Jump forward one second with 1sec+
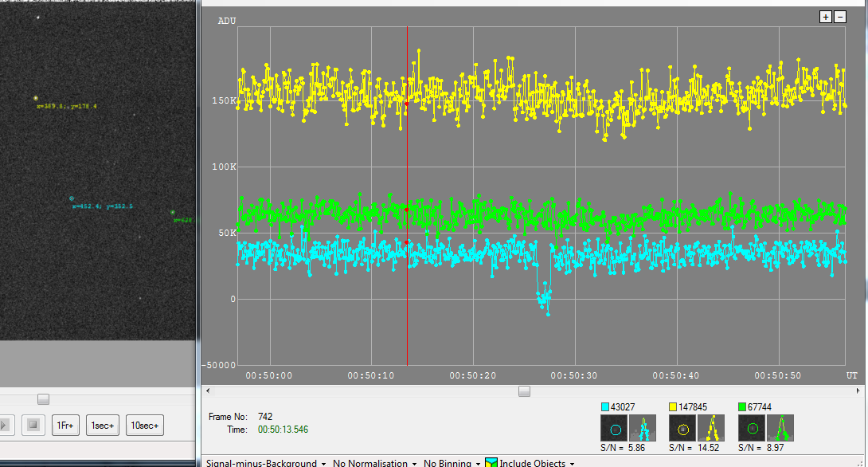This screenshot has height=467, width=868. point(102,426)
